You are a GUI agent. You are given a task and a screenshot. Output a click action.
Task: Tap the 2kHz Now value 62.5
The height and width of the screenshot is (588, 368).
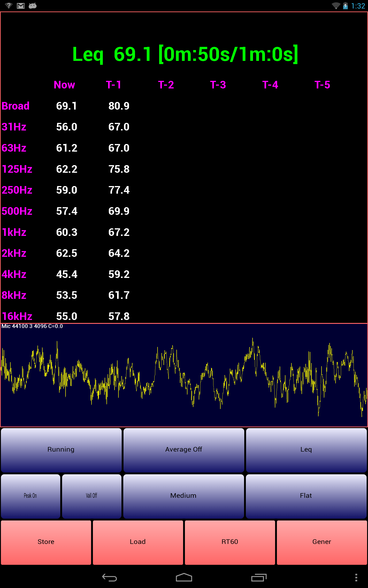pyautogui.click(x=67, y=253)
